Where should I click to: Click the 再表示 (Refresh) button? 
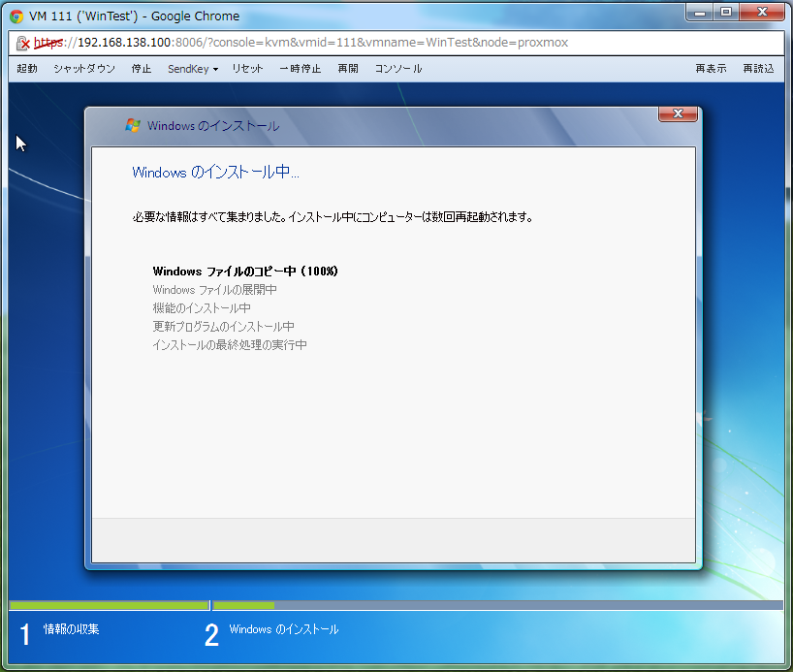tap(711, 68)
